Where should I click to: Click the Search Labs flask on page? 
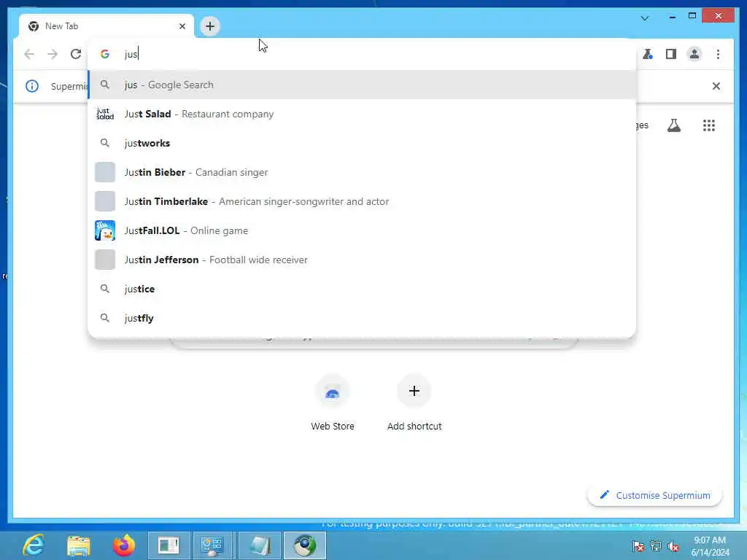673,125
